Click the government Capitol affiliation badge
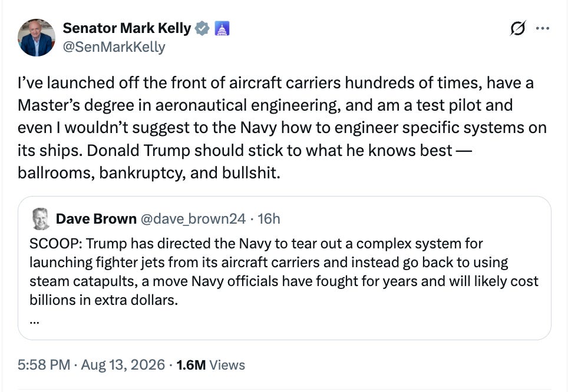Viewport: 568px width, 392px height. 222,29
